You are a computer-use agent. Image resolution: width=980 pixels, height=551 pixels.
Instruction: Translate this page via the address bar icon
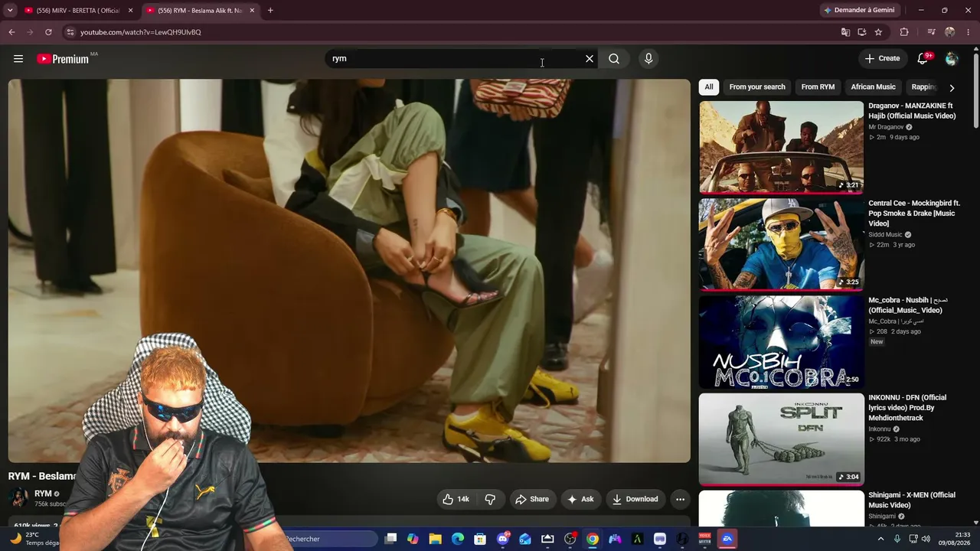[x=845, y=32]
